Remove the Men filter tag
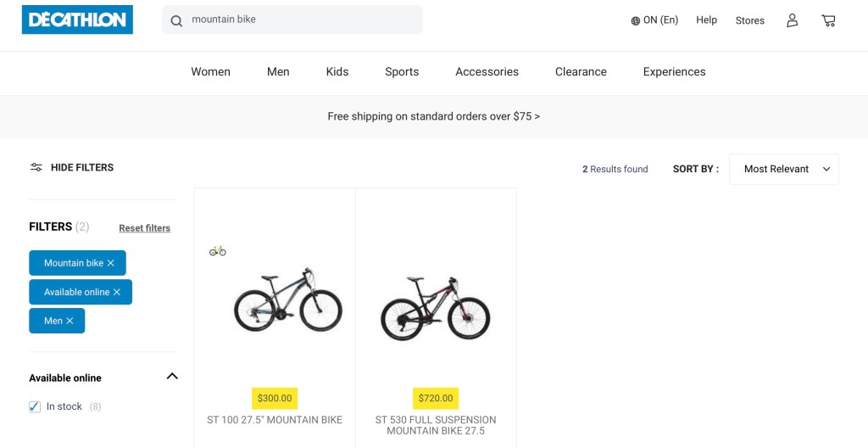The height and width of the screenshot is (448, 868). (70, 321)
